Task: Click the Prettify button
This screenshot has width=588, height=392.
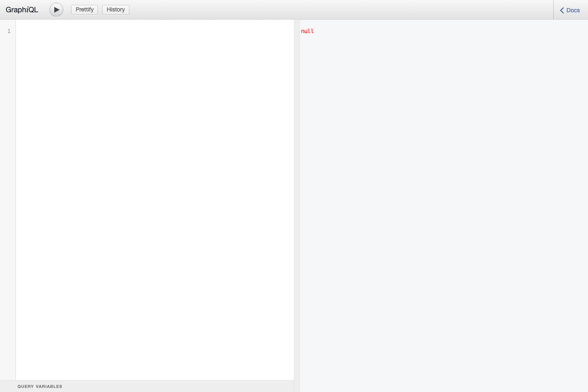Action: pos(84,9)
